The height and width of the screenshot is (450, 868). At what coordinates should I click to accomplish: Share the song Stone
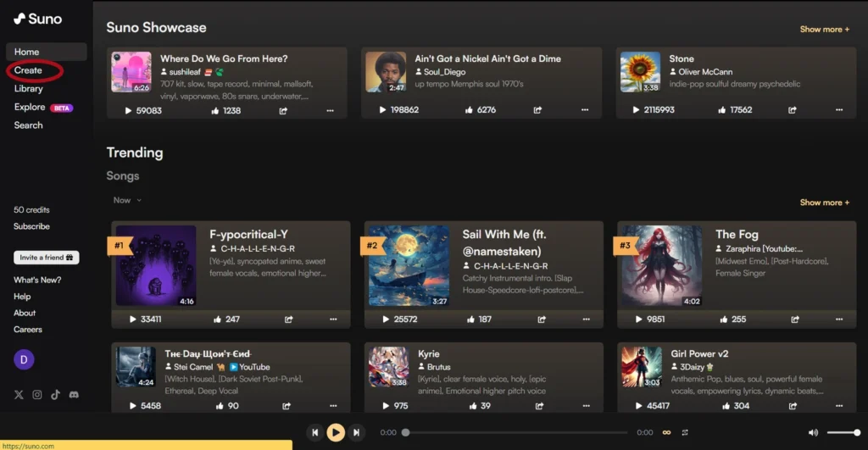[x=793, y=110]
